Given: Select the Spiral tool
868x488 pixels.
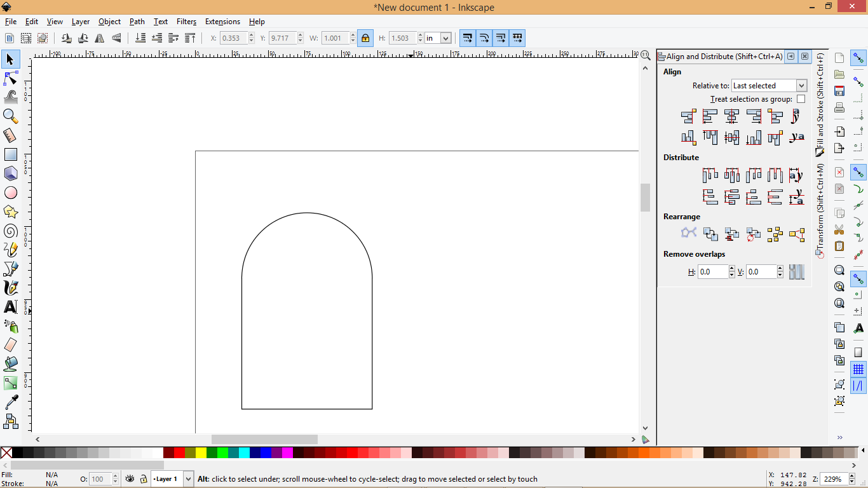Looking at the screenshot, I should tap(10, 231).
